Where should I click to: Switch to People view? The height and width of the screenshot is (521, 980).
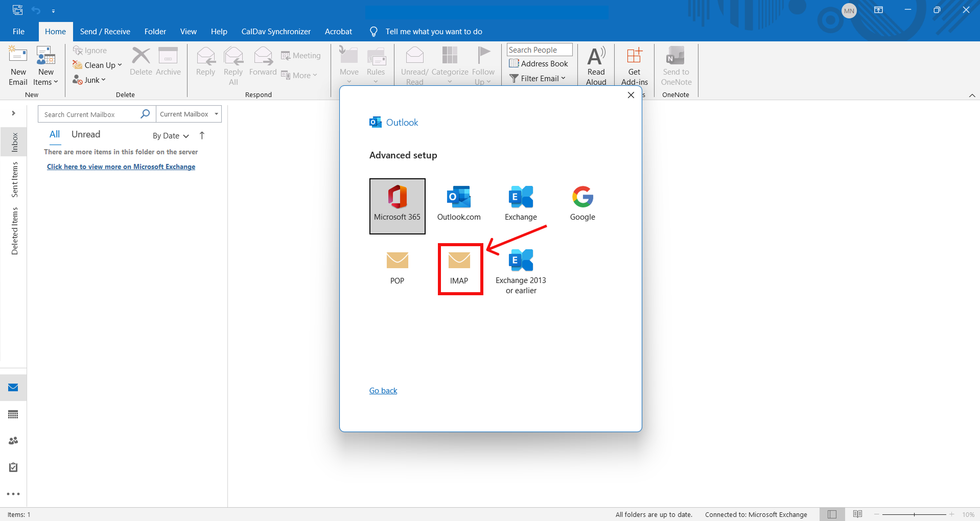(13, 441)
